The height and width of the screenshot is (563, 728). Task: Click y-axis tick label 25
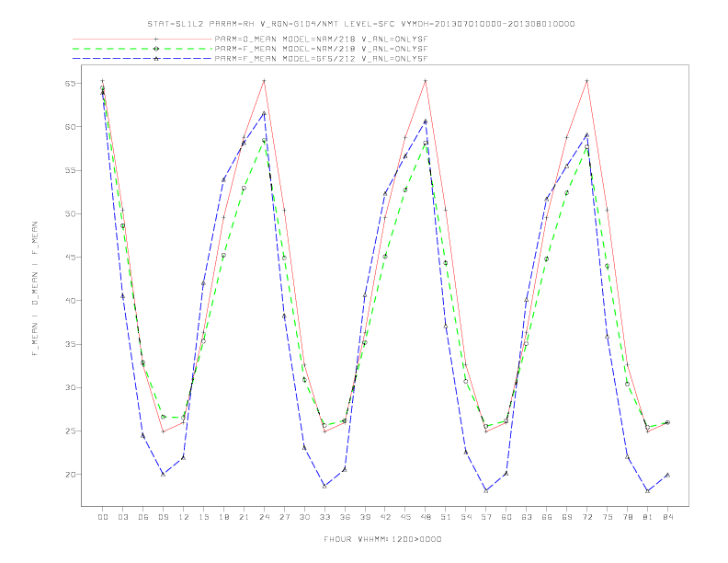(70, 431)
